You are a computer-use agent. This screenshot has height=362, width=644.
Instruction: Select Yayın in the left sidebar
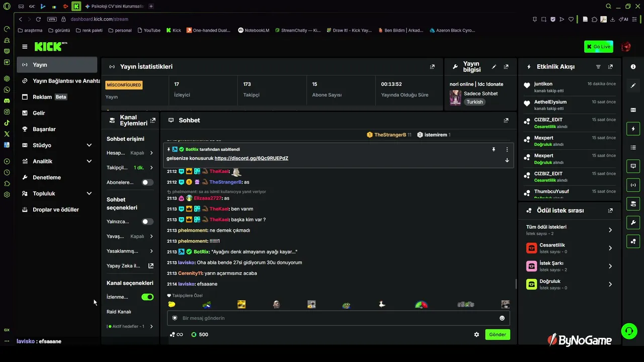pos(56,65)
